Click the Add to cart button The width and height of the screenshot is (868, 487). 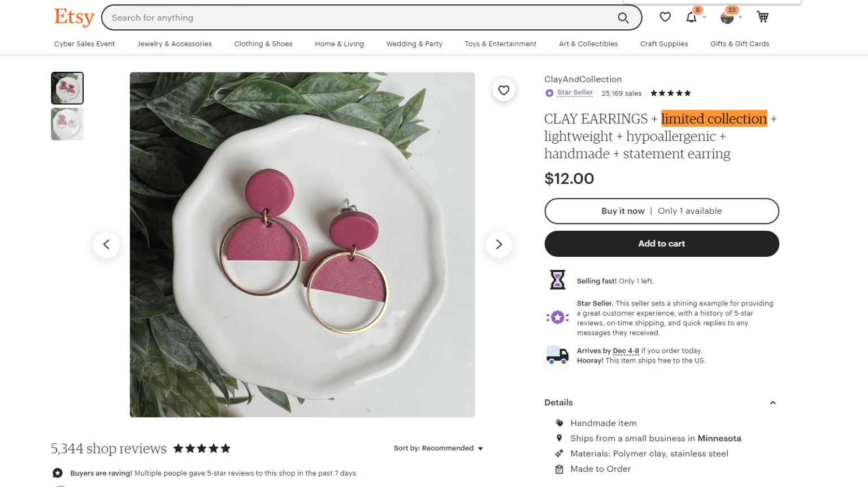pyautogui.click(x=661, y=244)
